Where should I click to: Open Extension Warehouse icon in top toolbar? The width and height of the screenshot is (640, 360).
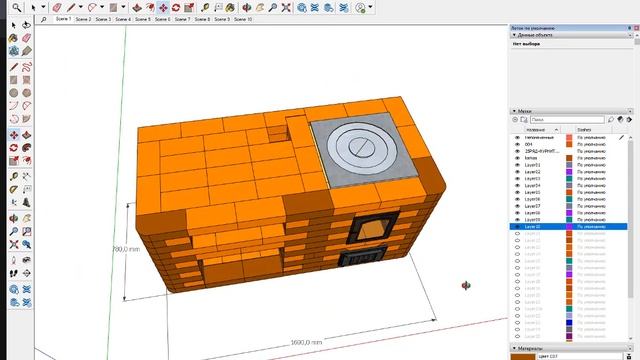tap(315, 7)
